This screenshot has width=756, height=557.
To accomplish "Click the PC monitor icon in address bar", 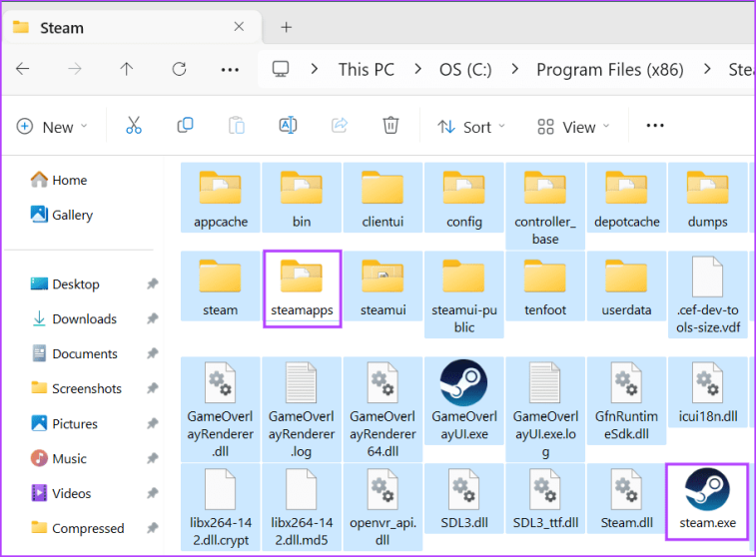I will (x=281, y=69).
